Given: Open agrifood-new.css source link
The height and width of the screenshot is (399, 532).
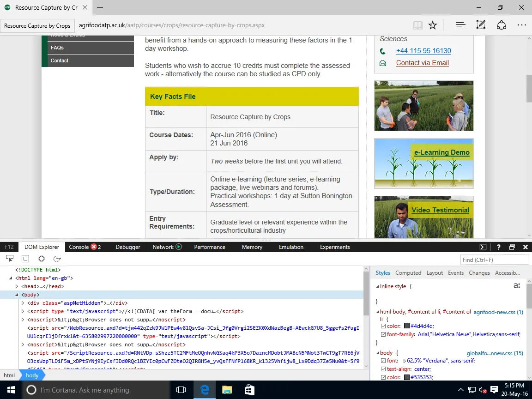Looking at the screenshot, I should tap(498, 312).
